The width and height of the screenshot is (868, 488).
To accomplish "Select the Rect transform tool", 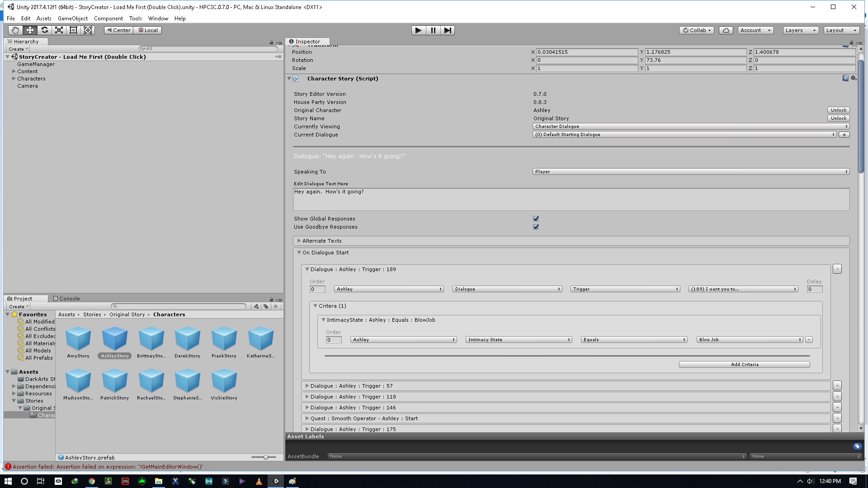I will click(73, 30).
